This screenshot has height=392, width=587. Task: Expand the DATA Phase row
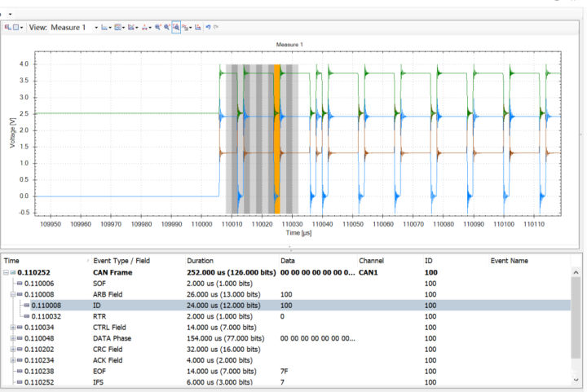13,338
